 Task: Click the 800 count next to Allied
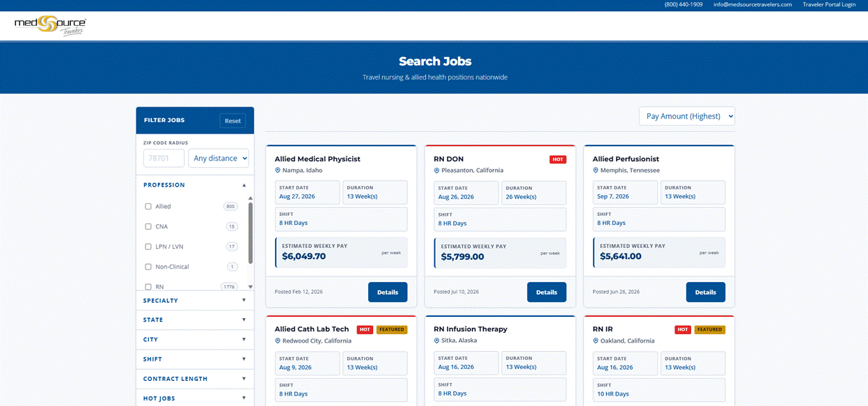(x=230, y=207)
